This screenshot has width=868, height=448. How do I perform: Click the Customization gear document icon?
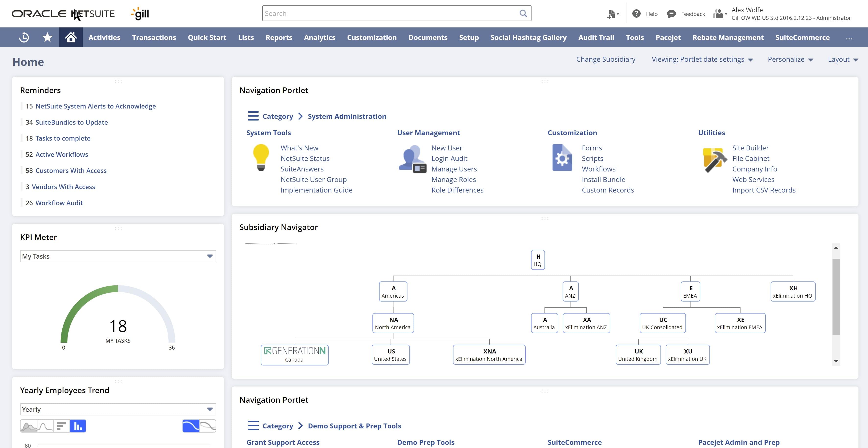pos(562,157)
